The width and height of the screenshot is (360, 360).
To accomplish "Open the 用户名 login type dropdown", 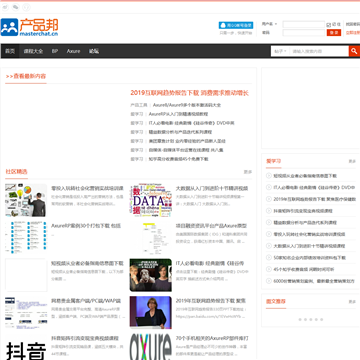I will (270, 24).
